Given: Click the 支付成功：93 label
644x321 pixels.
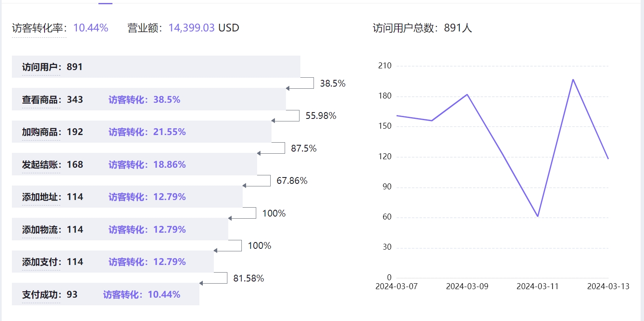Looking at the screenshot, I should click(50, 295).
